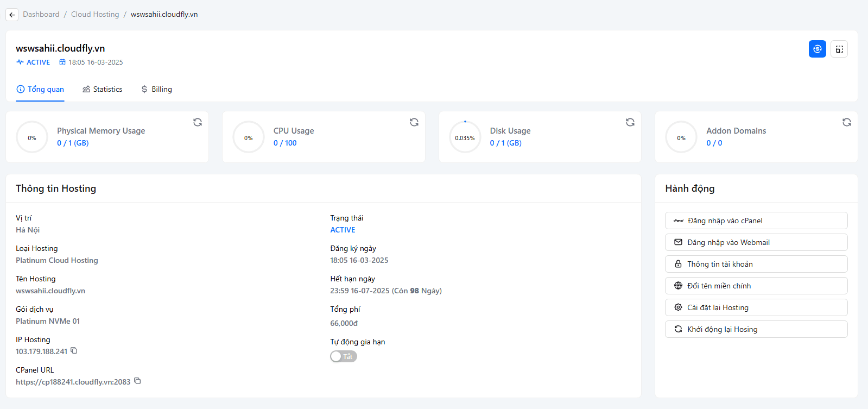868x409 pixels.
Task: Click Đăng nhập vào cPanel button
Action: pos(756,221)
